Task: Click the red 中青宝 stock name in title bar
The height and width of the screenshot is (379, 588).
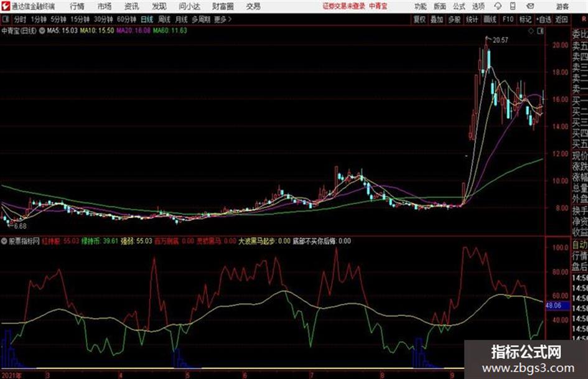Action: tap(378, 6)
